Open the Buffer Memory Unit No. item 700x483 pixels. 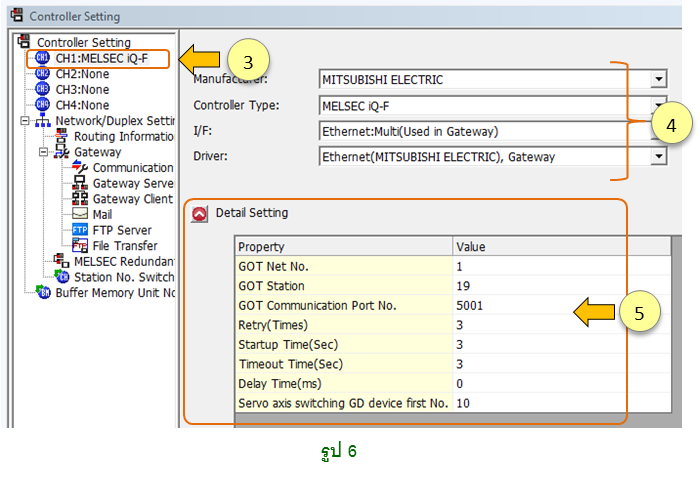[x=115, y=293]
